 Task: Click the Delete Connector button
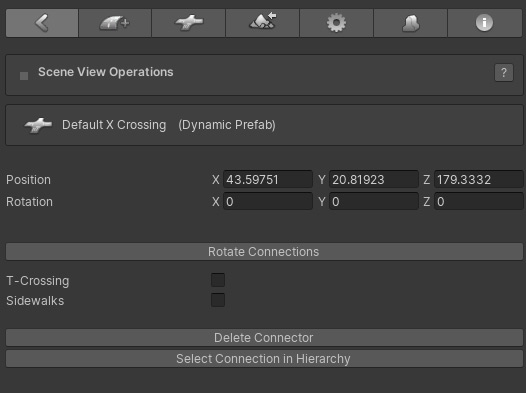tap(264, 338)
